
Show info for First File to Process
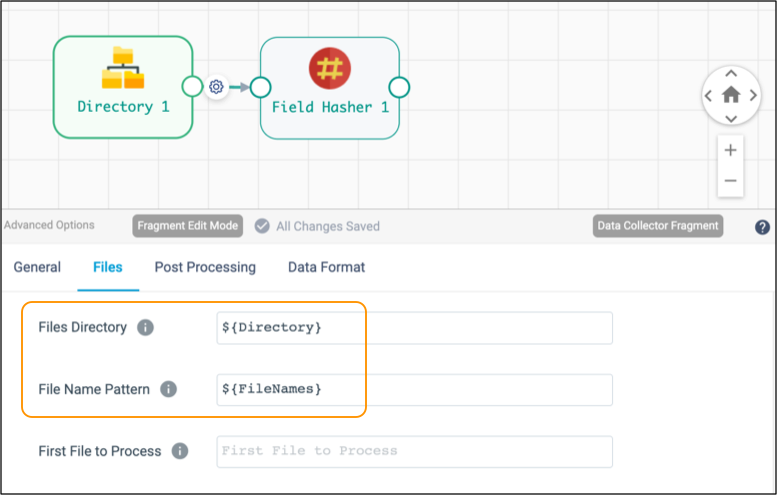point(180,451)
